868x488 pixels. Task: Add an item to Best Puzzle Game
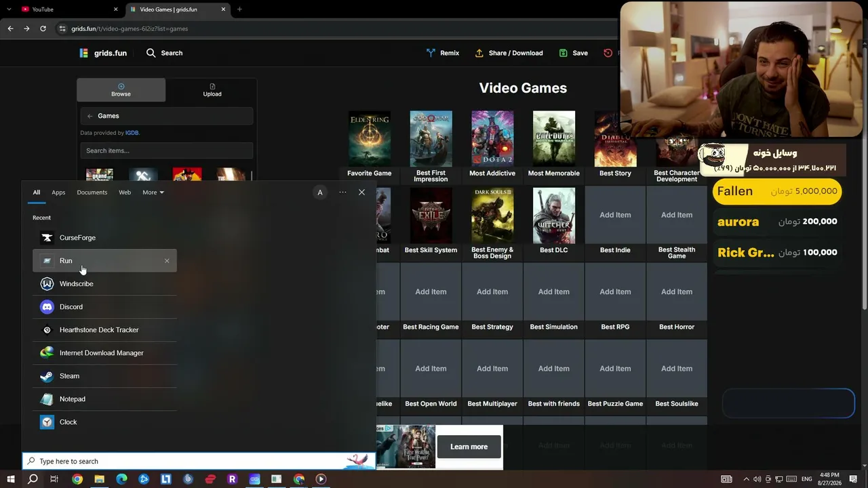[x=615, y=369]
